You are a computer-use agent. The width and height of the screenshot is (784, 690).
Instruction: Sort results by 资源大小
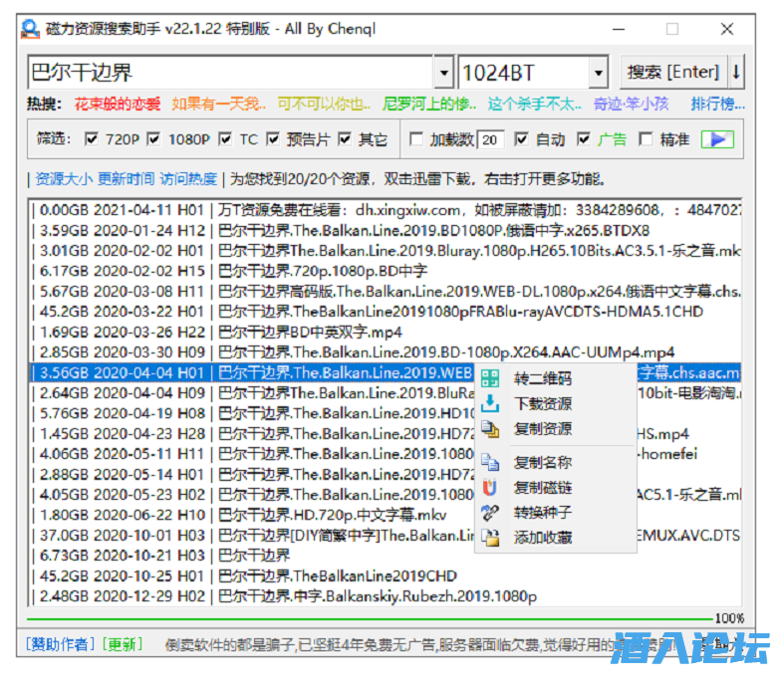tap(64, 179)
